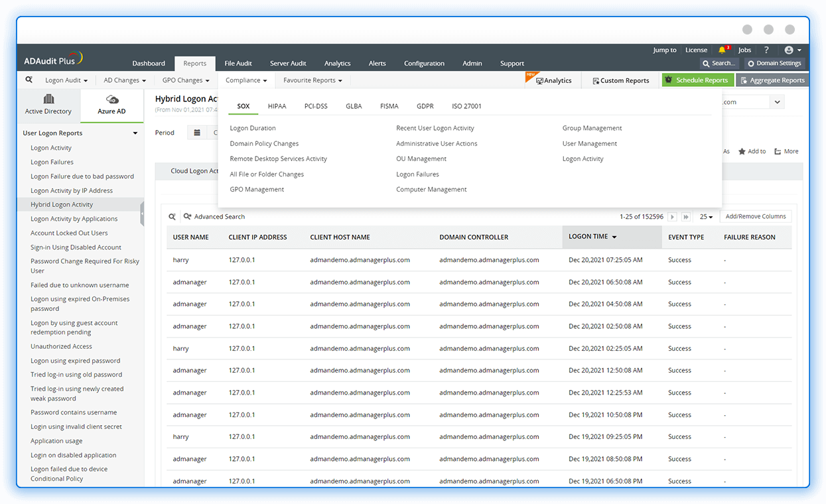Open the Logon Duration report link
The width and height of the screenshot is (826, 504).
pos(253,128)
